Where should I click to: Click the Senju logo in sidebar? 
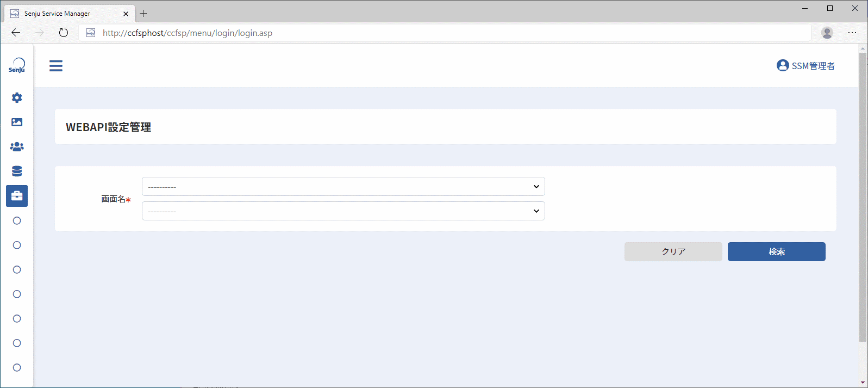click(17, 65)
